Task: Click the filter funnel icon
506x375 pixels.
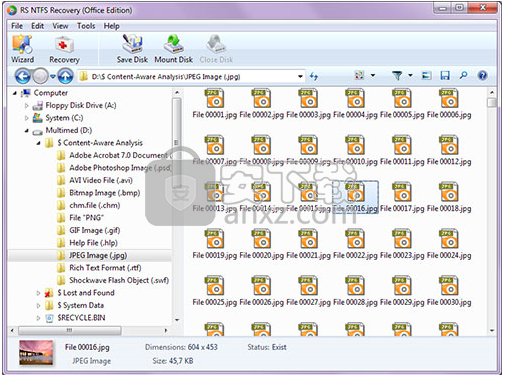Action: click(397, 76)
